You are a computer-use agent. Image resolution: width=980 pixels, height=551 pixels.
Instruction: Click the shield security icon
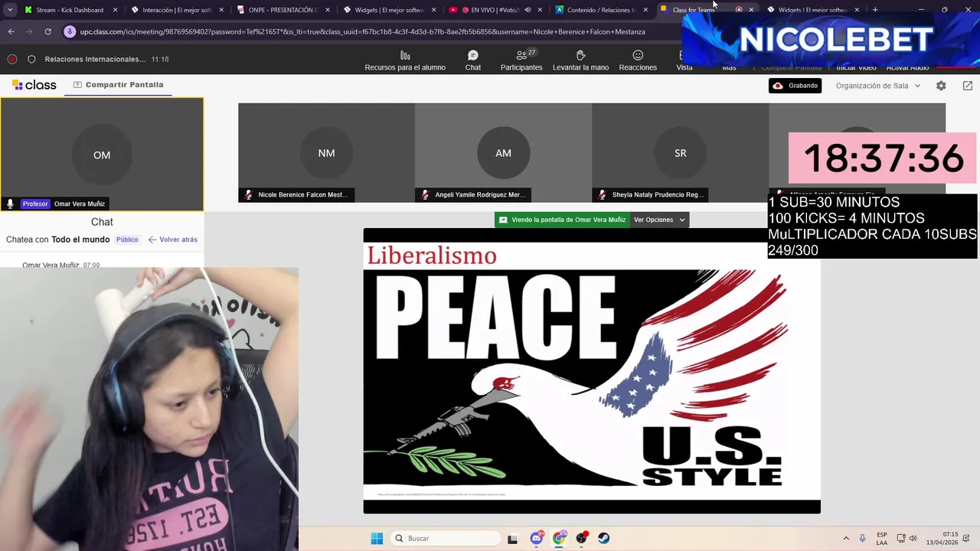click(31, 59)
